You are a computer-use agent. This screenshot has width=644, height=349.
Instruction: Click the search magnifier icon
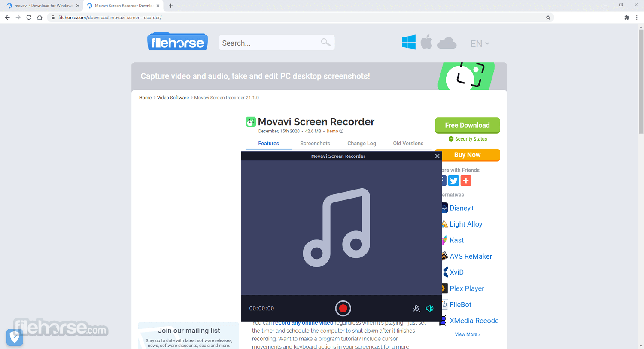pyautogui.click(x=326, y=42)
